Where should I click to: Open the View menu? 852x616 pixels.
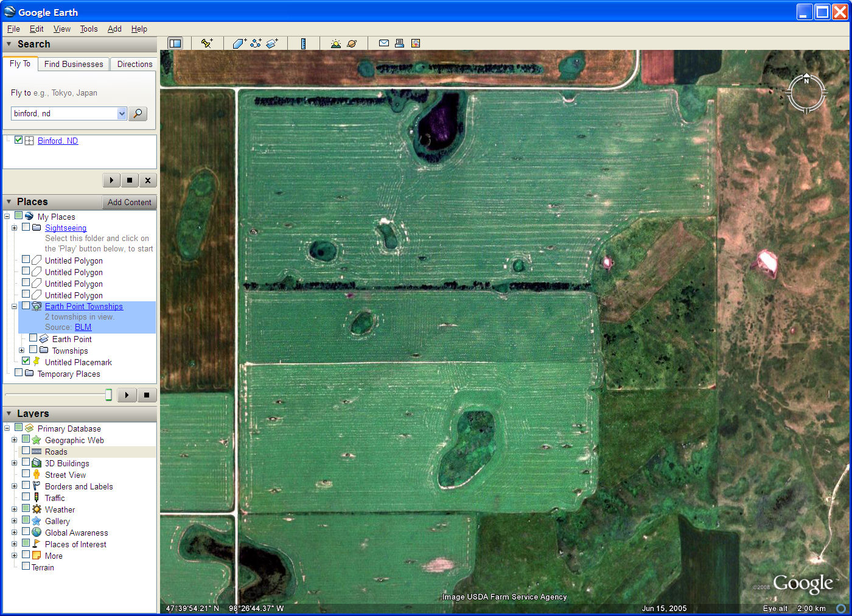[61, 29]
